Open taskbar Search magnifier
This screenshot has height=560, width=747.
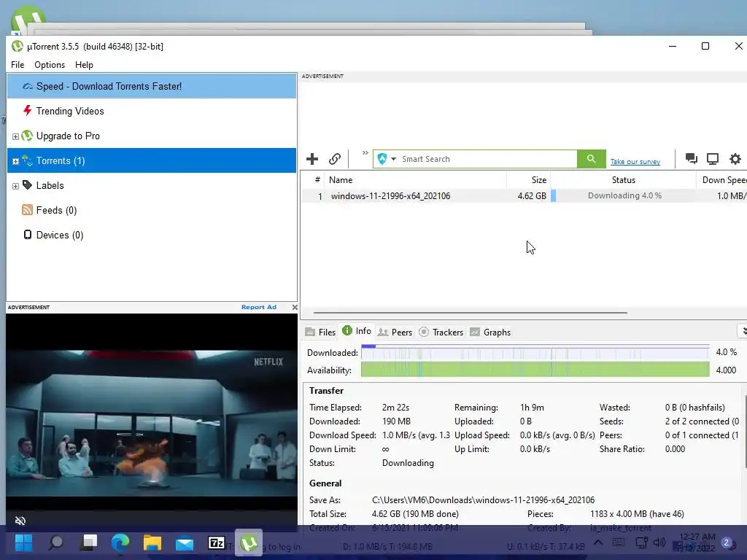click(55, 542)
